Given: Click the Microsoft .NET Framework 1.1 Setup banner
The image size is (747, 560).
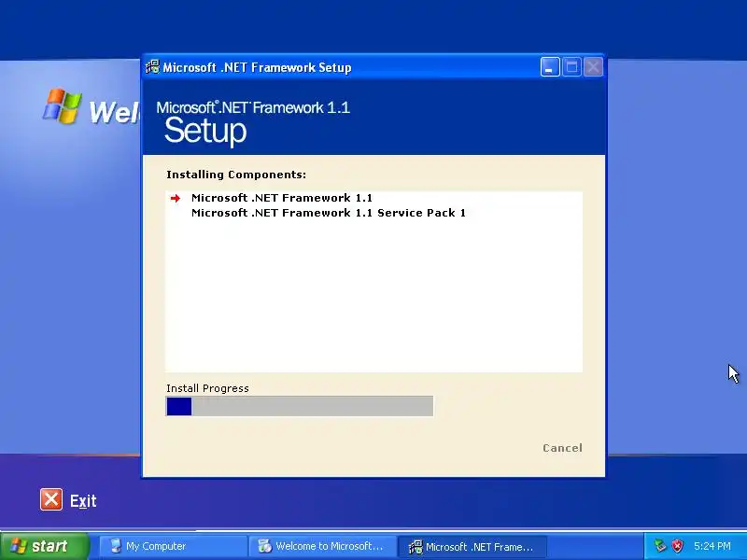Looking at the screenshot, I should coord(374,118).
